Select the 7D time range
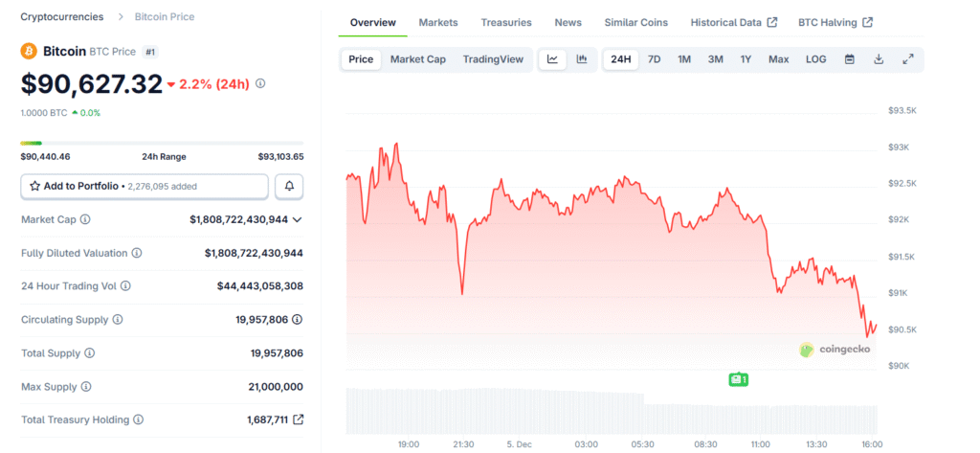Viewport: 980px width, 453px height. click(x=654, y=59)
